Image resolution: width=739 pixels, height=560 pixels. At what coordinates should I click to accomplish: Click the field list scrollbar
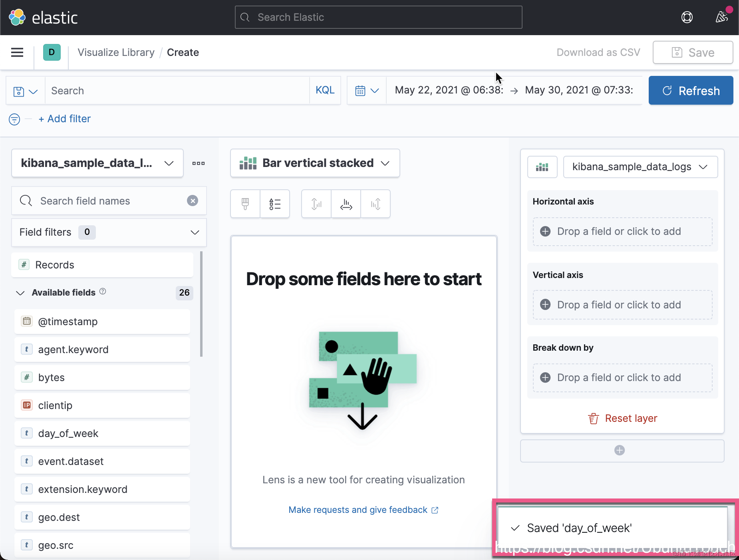201,304
